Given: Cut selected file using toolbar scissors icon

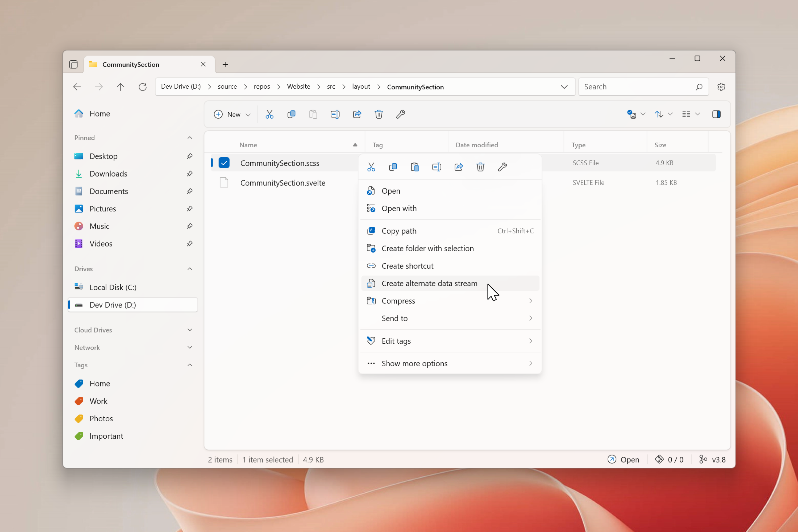Looking at the screenshot, I should [269, 114].
